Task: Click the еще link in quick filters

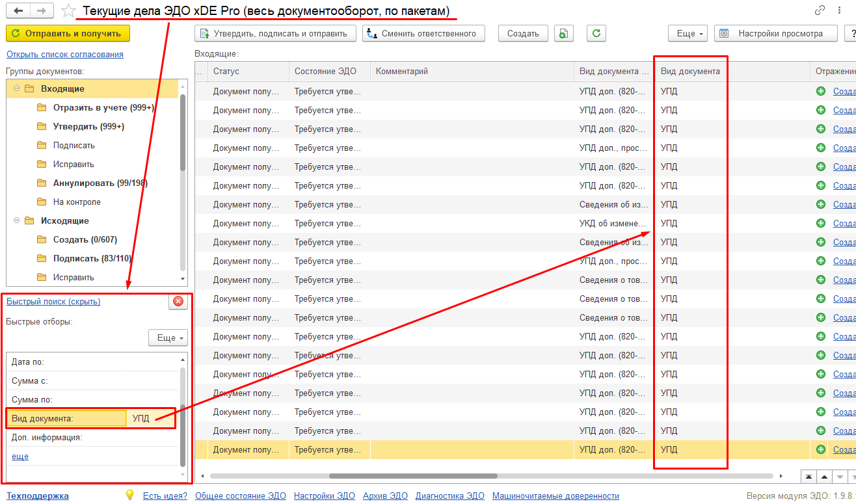Action: [20, 457]
